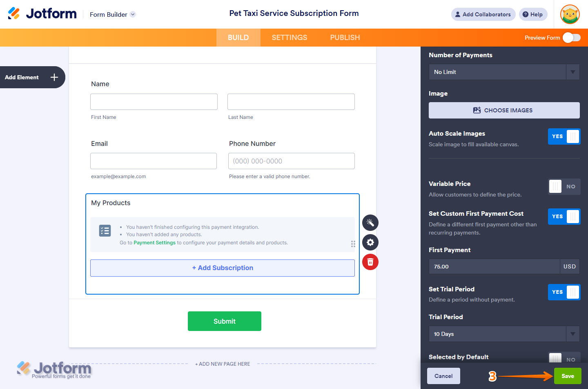Open the Choose Images picker
This screenshot has width=588, height=389.
504,110
